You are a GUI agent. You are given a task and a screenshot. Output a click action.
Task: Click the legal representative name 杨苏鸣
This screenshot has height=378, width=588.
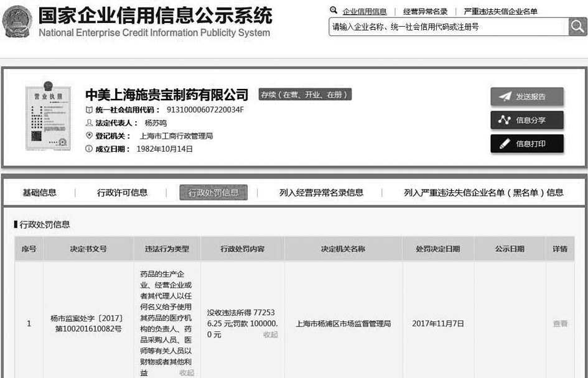click(x=156, y=123)
